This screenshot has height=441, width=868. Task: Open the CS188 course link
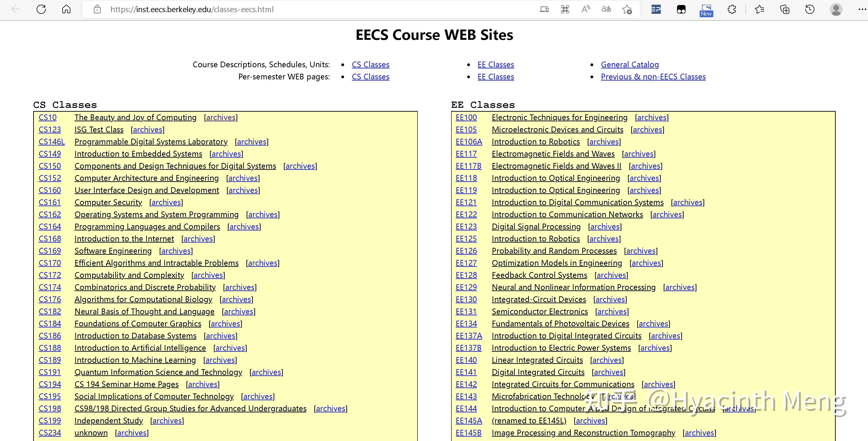click(50, 348)
